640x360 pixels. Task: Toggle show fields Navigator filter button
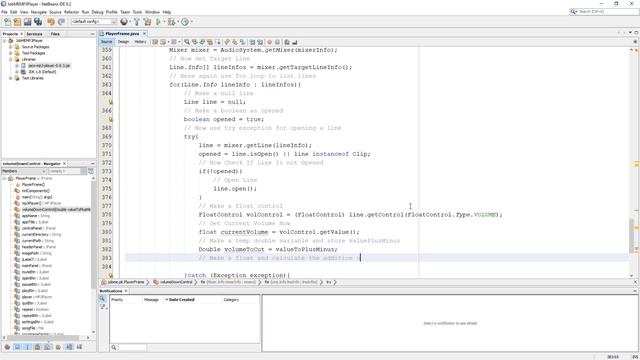[17, 347]
